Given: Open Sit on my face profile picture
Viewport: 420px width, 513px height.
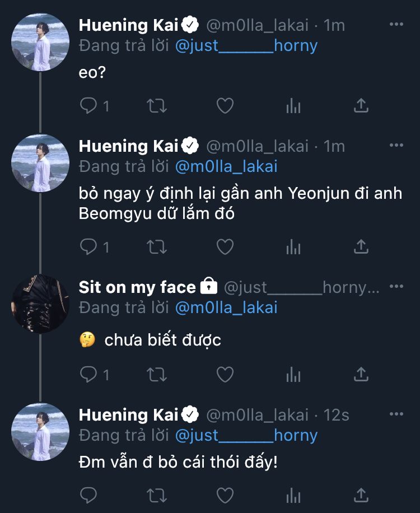Looking at the screenshot, I should coord(40,305).
